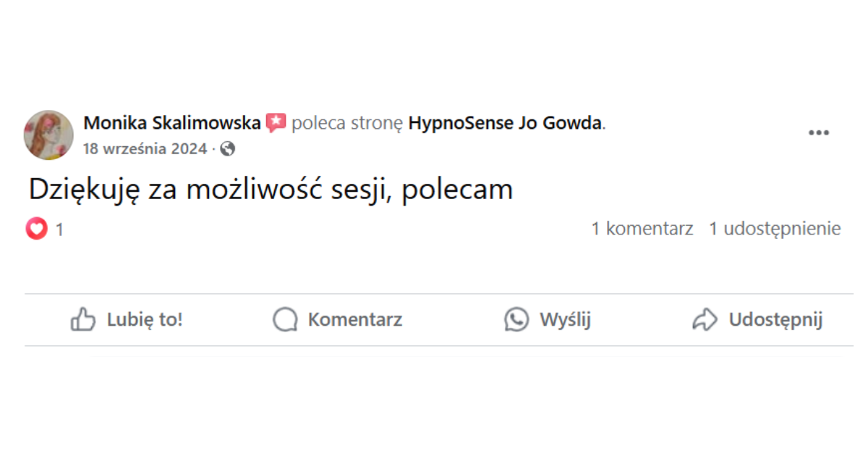
Task: Expand the 1 komentarz comments link
Action: [642, 229]
